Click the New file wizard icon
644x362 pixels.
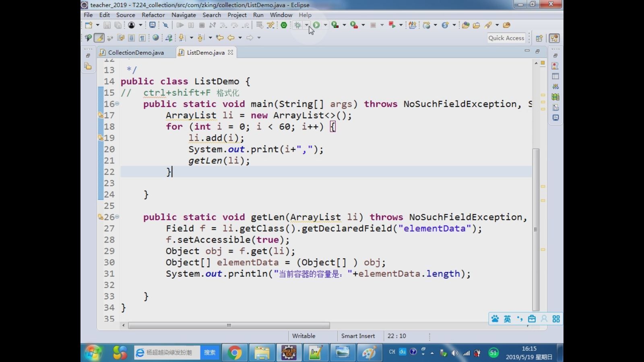[x=89, y=25]
